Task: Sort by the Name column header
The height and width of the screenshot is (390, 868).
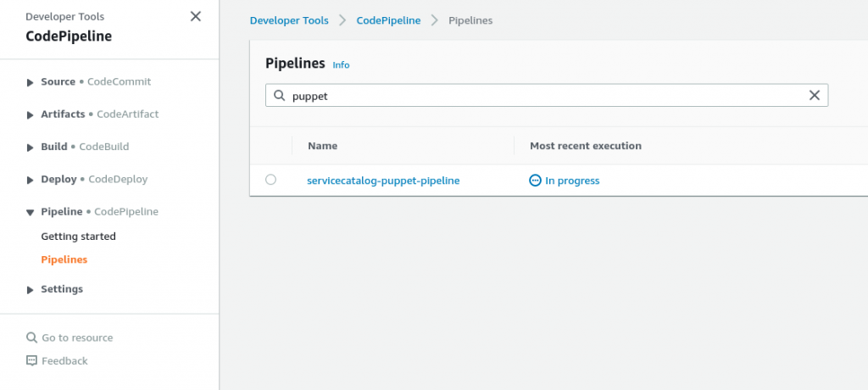Action: [322, 146]
